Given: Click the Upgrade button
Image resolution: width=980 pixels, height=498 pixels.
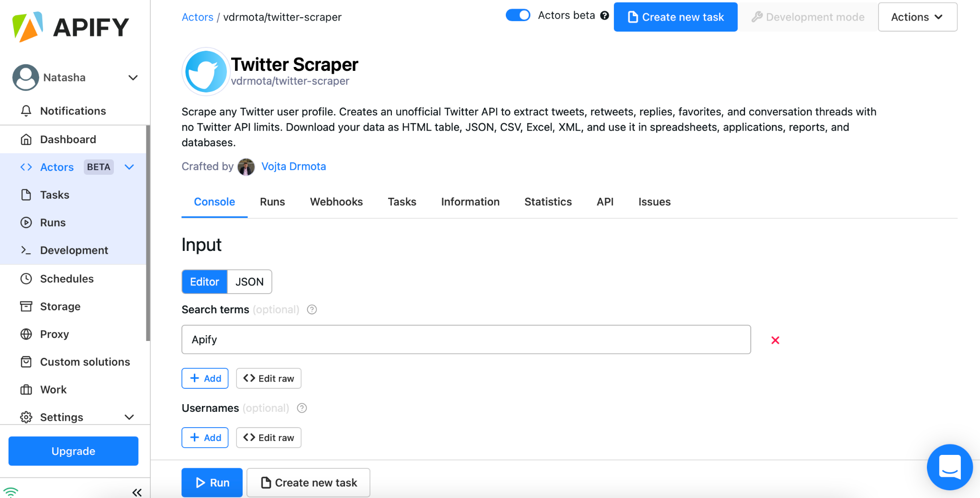Looking at the screenshot, I should [x=73, y=452].
